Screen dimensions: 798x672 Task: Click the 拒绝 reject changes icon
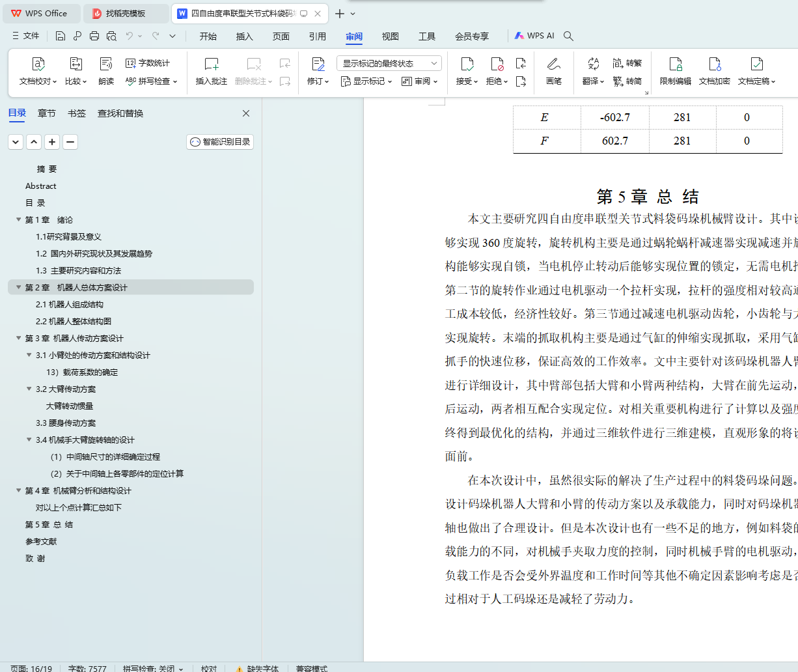[x=497, y=64]
